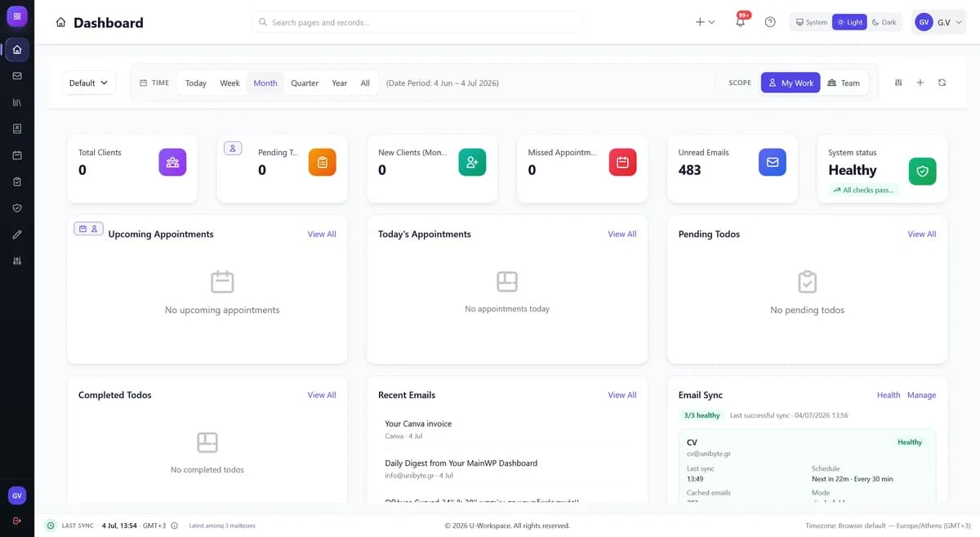The height and width of the screenshot is (537, 980).
Task: Select the Year time filter
Action: [340, 83]
